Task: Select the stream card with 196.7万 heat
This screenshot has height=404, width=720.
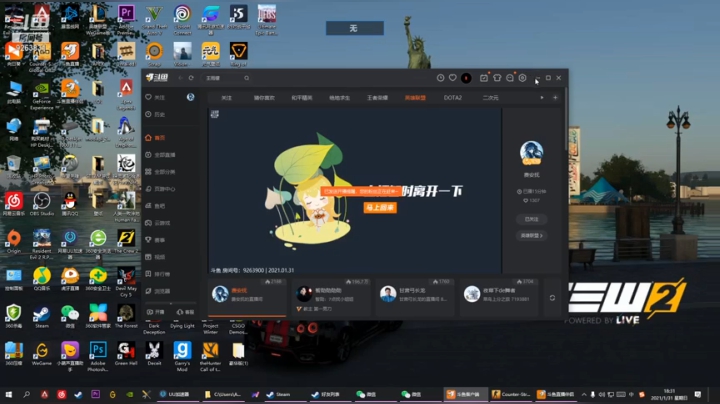Action: point(331,297)
